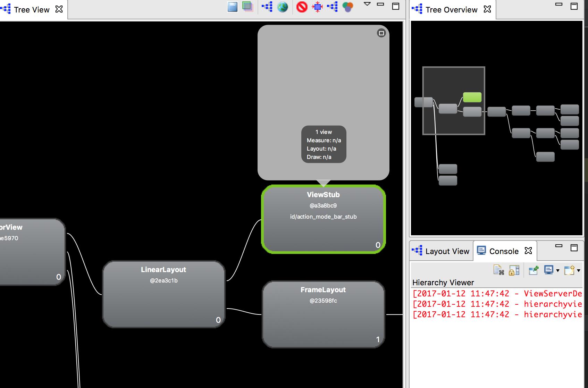Click the ViewStub action_mode_bar_stub node
The width and height of the screenshot is (588, 388).
click(x=323, y=219)
